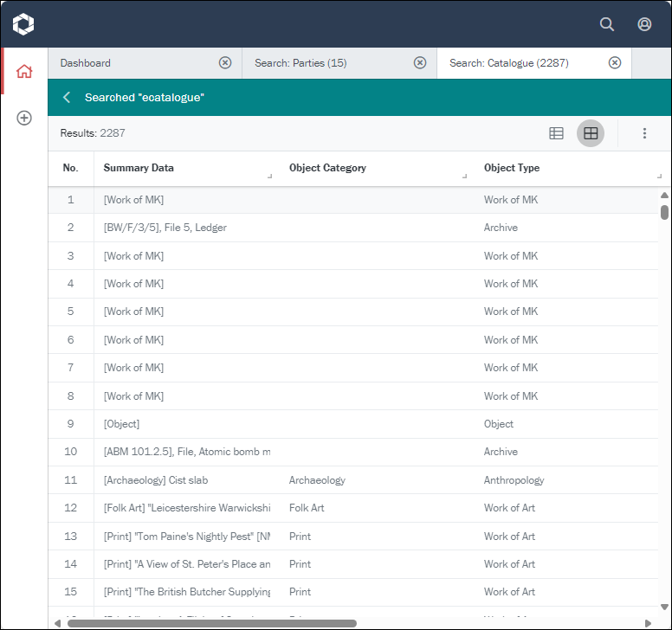
Task: Switch to the Dashboard tab
Action: click(x=130, y=63)
